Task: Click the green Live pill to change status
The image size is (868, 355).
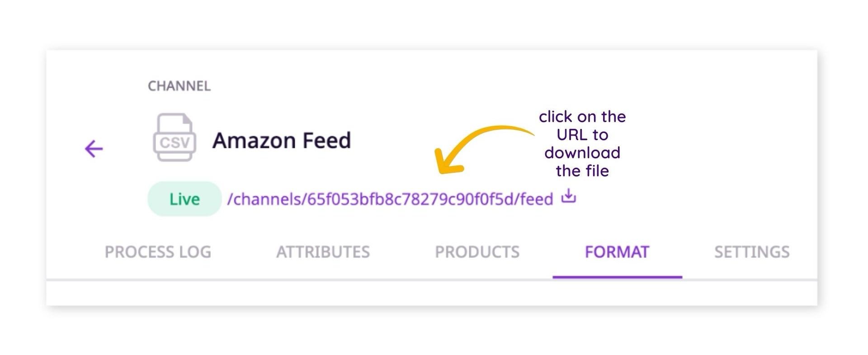Action: coord(184,198)
